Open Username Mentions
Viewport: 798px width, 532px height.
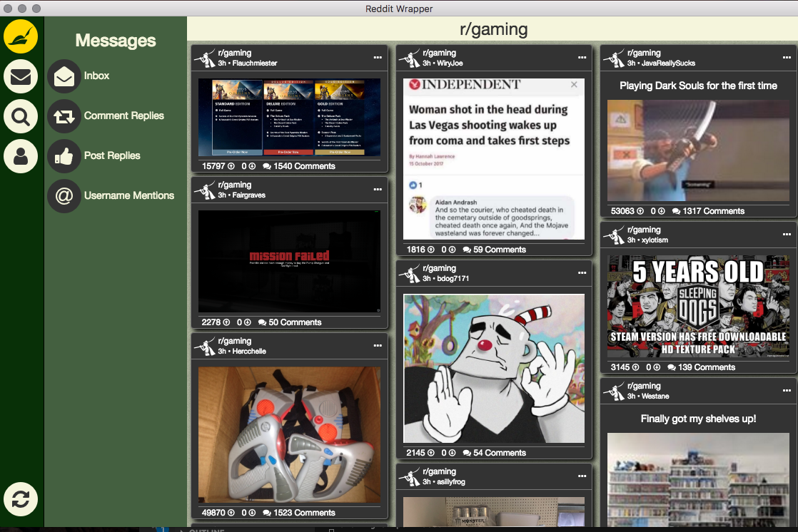(128, 195)
